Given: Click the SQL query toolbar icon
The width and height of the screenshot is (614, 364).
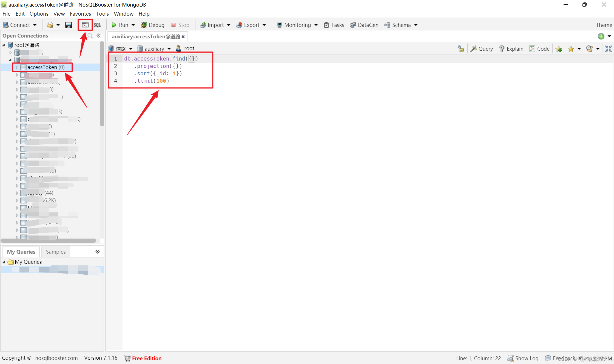Looking at the screenshot, I should click(x=97, y=25).
